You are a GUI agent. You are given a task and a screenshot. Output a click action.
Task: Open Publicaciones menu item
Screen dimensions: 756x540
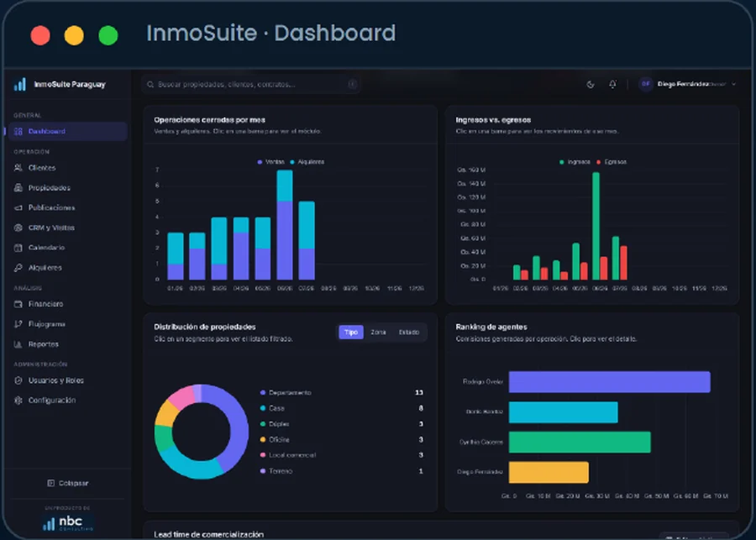68,207
